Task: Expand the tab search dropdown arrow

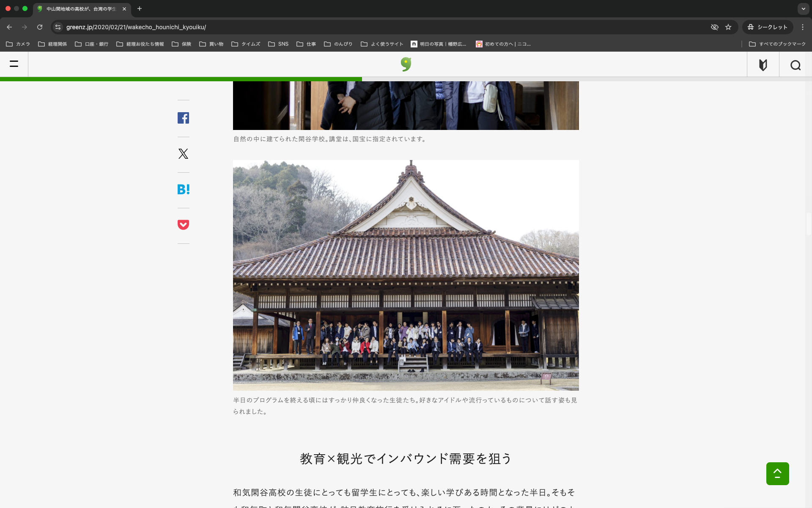Action: (x=803, y=8)
